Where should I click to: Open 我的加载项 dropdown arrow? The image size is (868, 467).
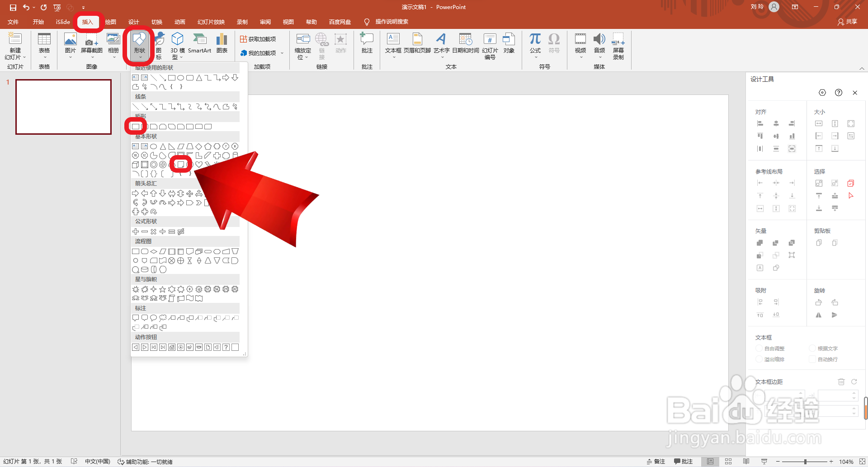click(x=282, y=53)
